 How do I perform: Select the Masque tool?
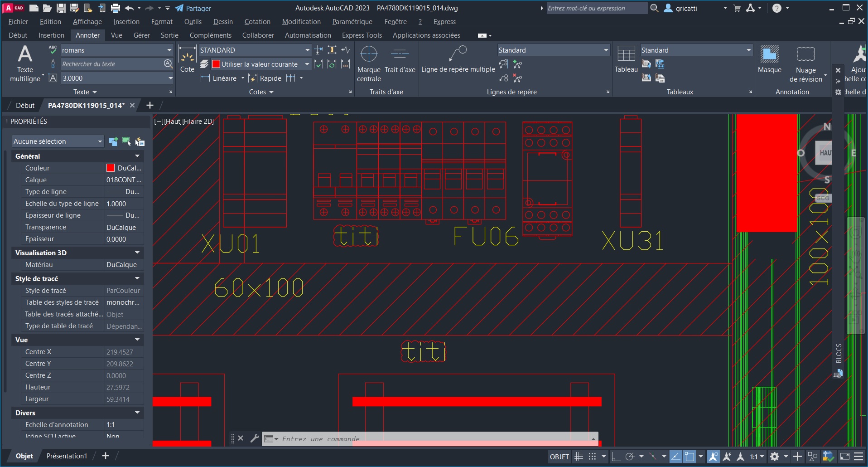point(770,61)
